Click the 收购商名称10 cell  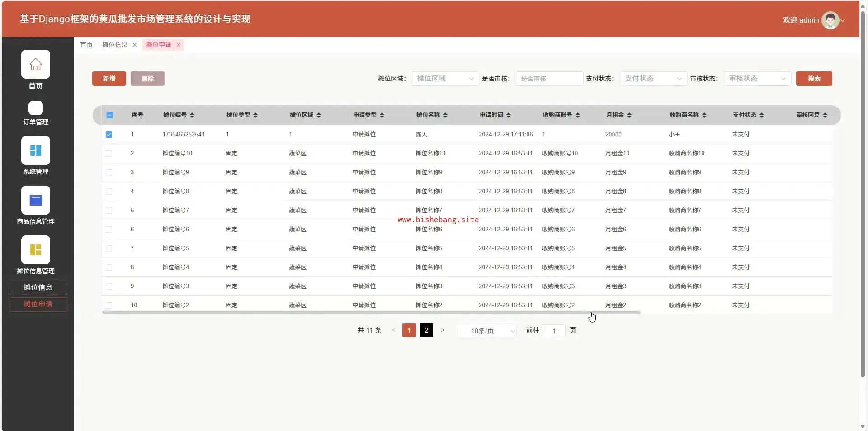pos(687,154)
